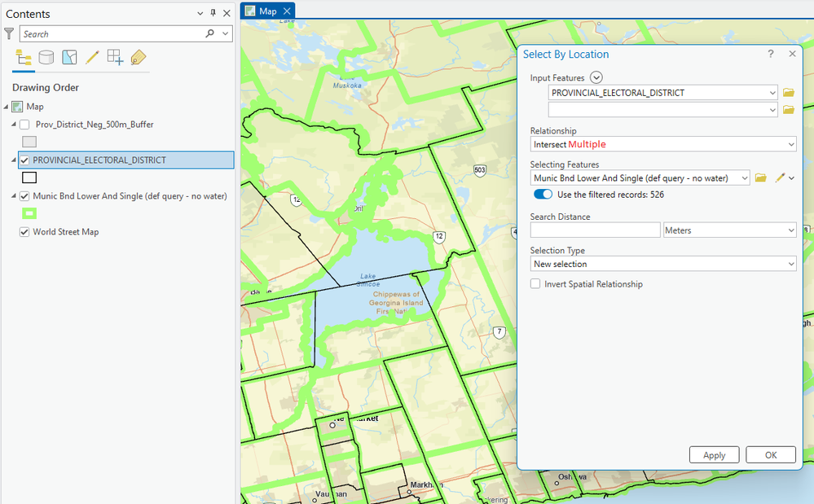814x504 pixels.
Task: Collapse Munic Bnd Lower And Single legend
Action: coord(14,196)
